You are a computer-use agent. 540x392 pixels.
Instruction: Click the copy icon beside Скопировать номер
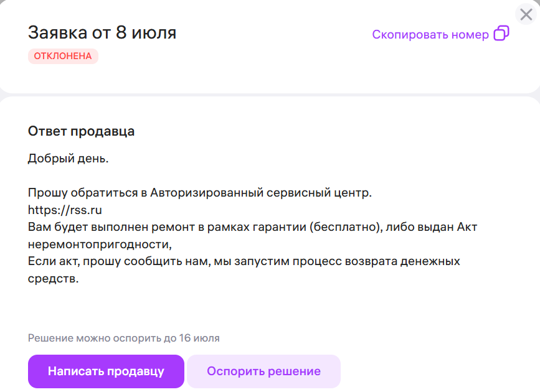pyautogui.click(x=501, y=34)
